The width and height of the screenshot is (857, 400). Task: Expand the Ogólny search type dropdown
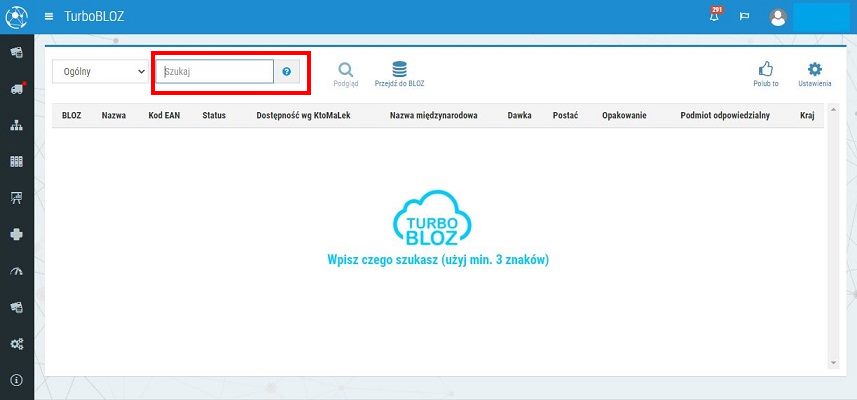(101, 72)
